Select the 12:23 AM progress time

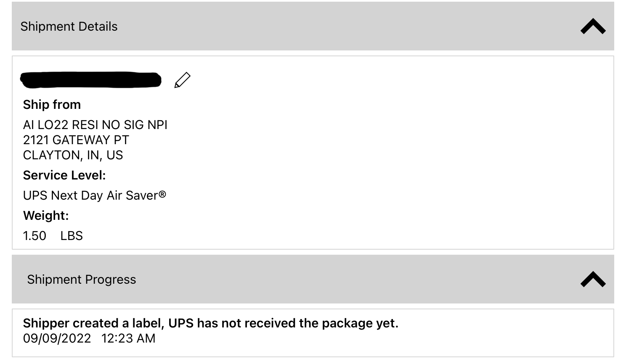128,338
